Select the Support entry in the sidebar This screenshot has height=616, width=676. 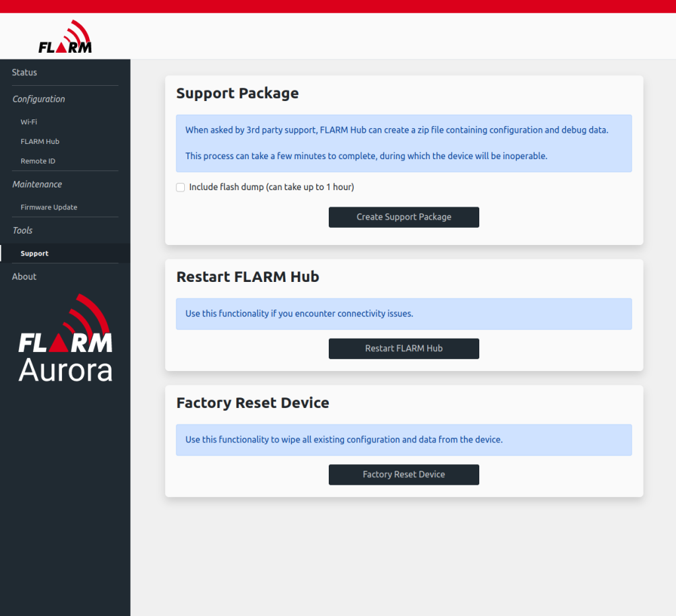[x=34, y=253]
